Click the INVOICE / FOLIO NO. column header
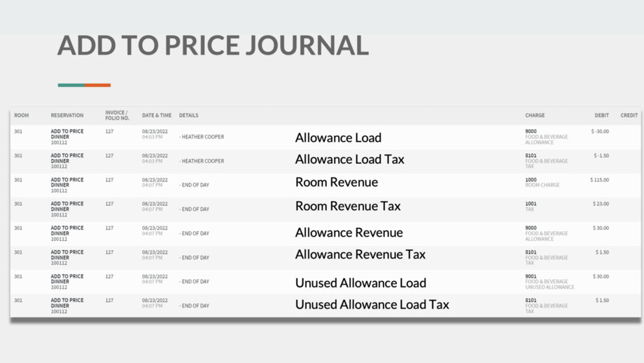 coord(117,115)
